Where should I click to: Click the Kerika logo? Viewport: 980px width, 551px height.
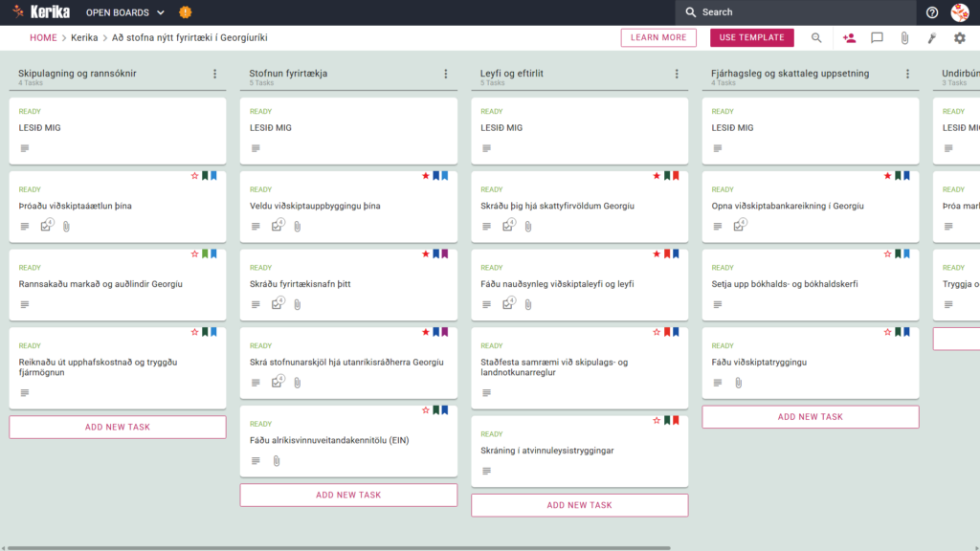pos(41,11)
